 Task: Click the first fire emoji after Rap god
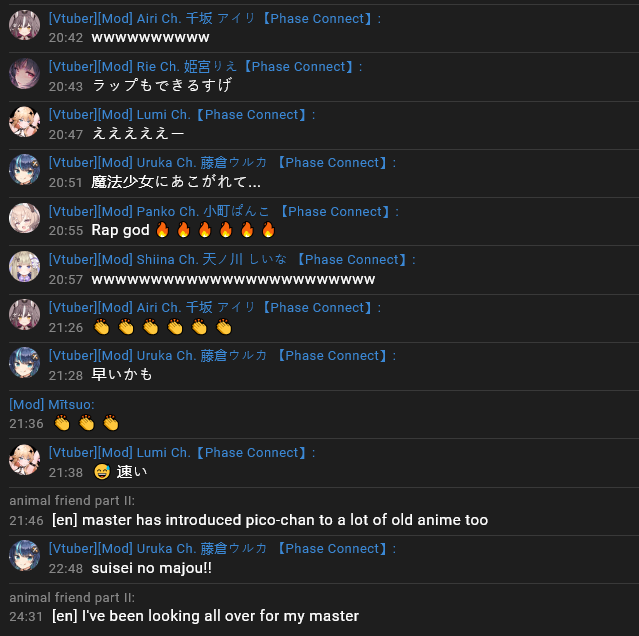click(x=163, y=230)
